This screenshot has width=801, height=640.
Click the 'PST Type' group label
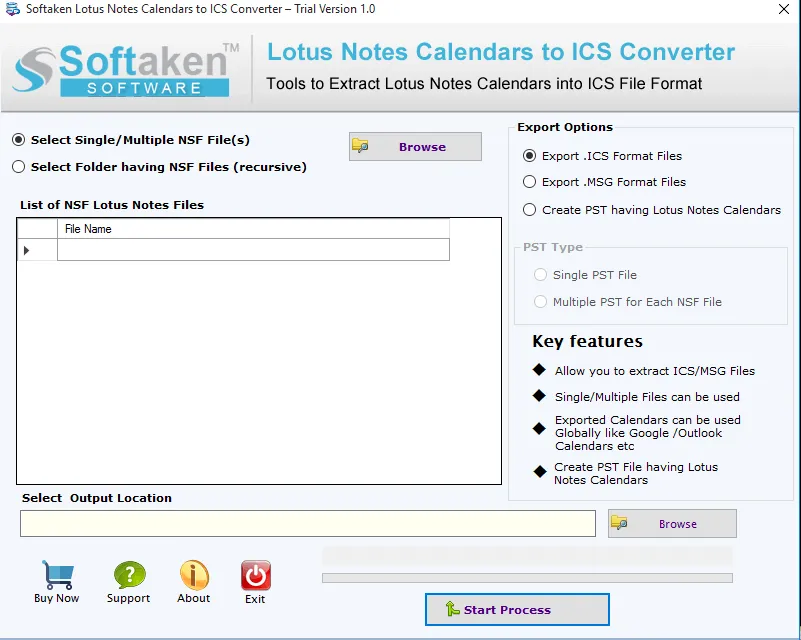[553, 247]
